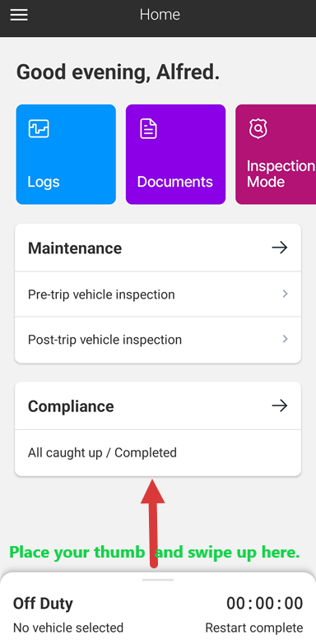Tap the Inspection Mode badge icon

tap(258, 128)
